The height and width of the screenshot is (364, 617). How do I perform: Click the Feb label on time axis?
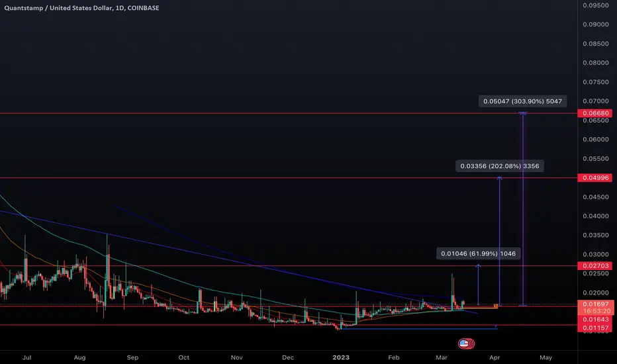click(393, 357)
